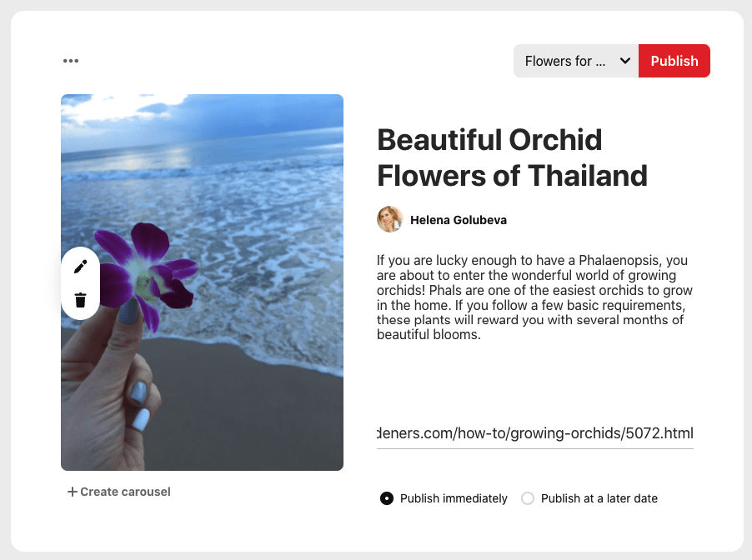Select Helena Golubeva's round avatar
Viewport: 752px width, 560px height.
(389, 219)
